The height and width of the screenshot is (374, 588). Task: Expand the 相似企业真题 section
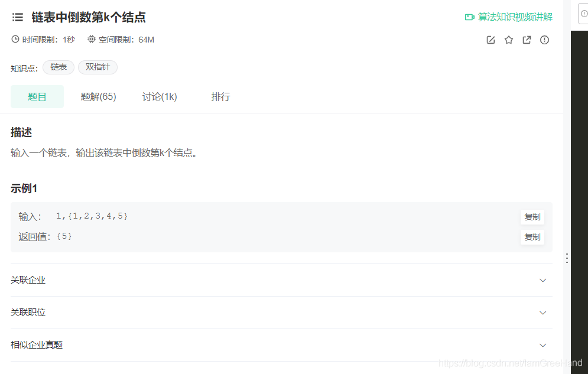281,345
